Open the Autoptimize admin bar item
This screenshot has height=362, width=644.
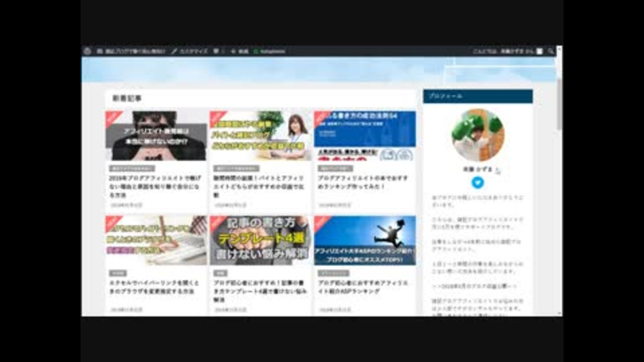coord(270,52)
